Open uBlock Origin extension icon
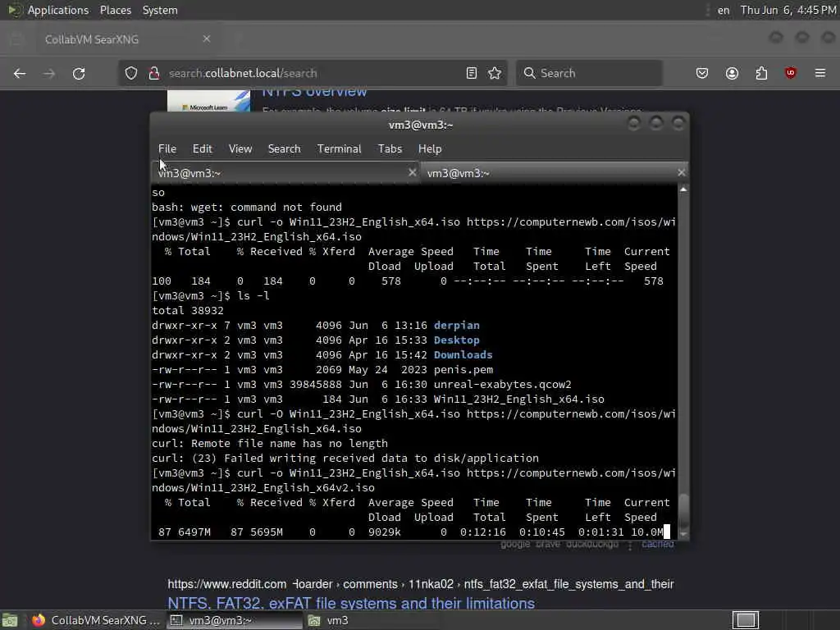This screenshot has height=630, width=840. tap(790, 73)
